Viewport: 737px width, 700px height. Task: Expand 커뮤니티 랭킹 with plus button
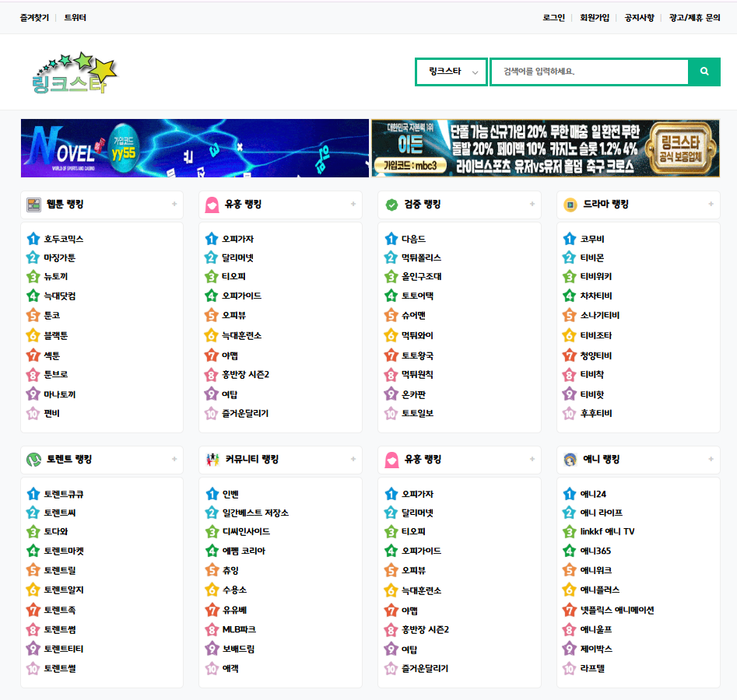click(353, 460)
